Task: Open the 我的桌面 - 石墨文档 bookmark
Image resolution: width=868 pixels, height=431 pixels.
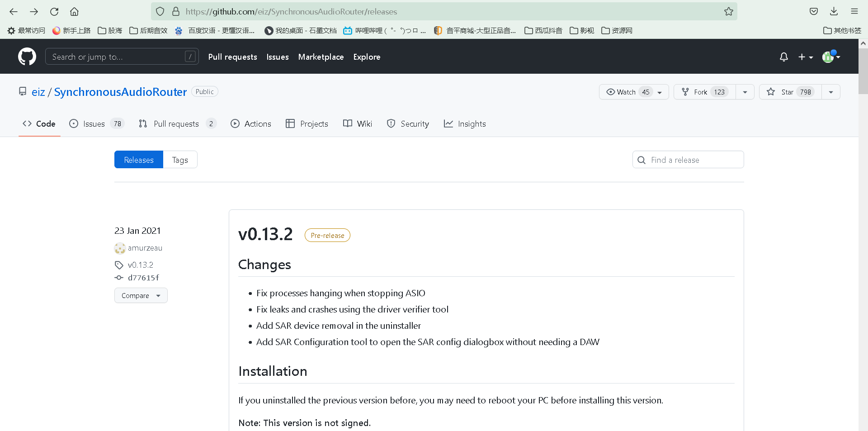Action: 301,30
